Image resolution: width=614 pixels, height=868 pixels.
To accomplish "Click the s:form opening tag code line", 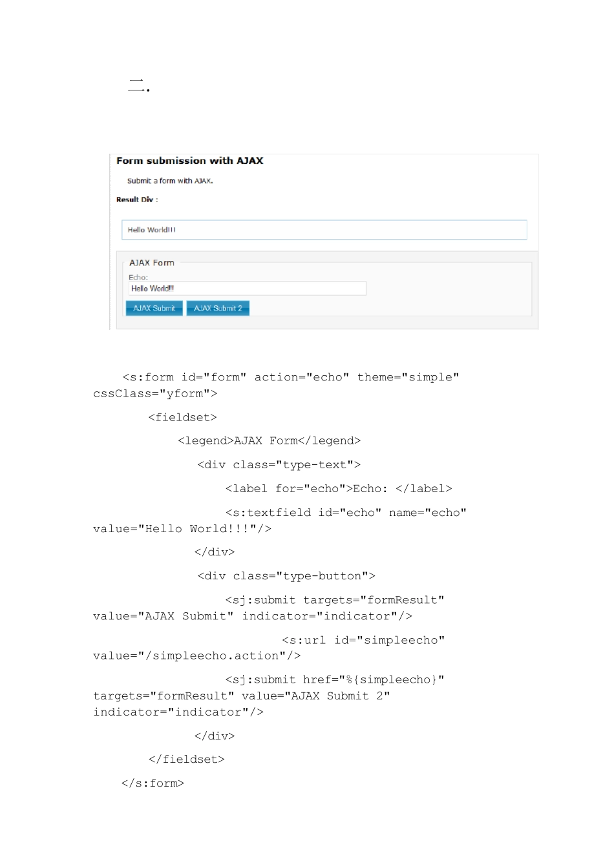I will (290, 377).
